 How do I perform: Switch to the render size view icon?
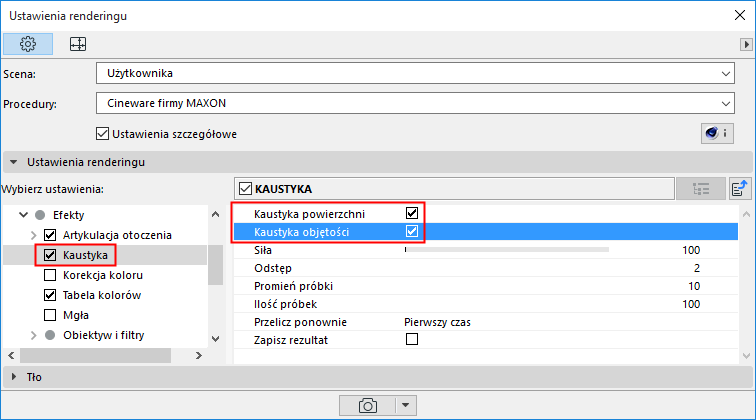pyautogui.click(x=77, y=44)
